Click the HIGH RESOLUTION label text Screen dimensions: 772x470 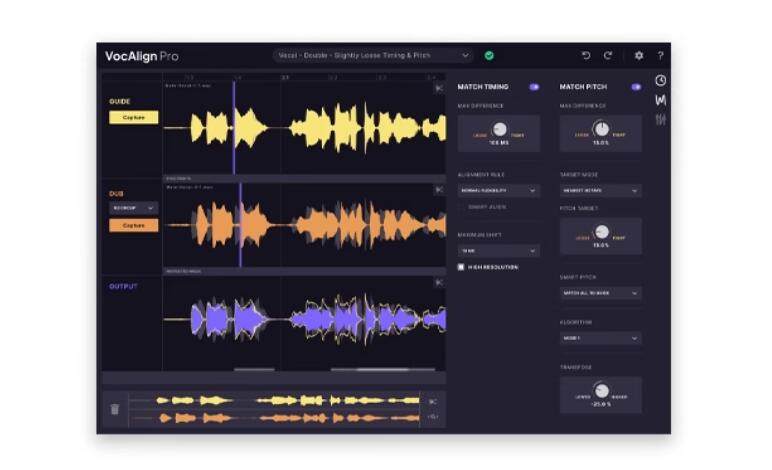493,267
